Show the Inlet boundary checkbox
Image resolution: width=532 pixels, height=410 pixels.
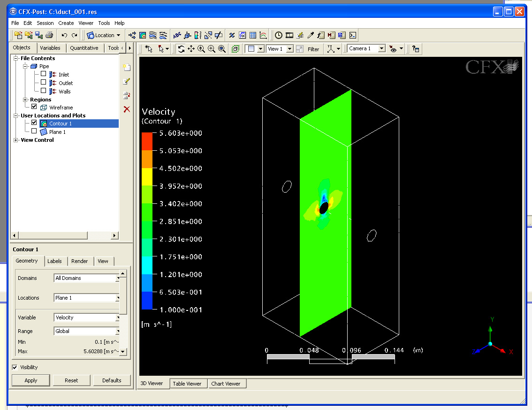pos(44,74)
